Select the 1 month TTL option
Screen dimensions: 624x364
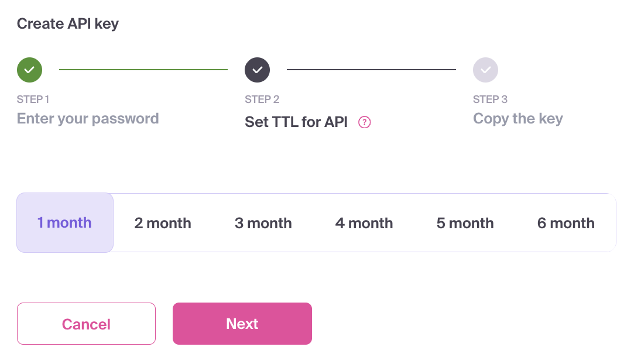pyautogui.click(x=64, y=223)
